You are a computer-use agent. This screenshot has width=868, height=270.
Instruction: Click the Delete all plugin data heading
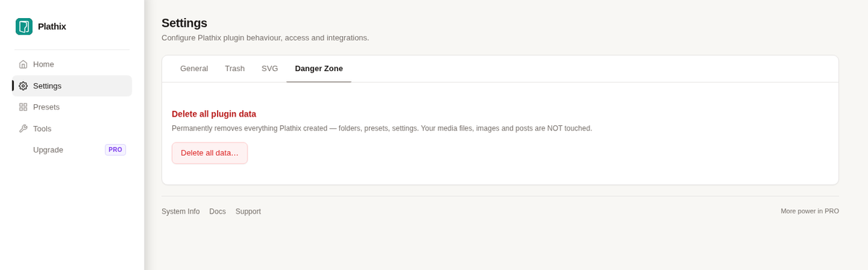pos(214,114)
